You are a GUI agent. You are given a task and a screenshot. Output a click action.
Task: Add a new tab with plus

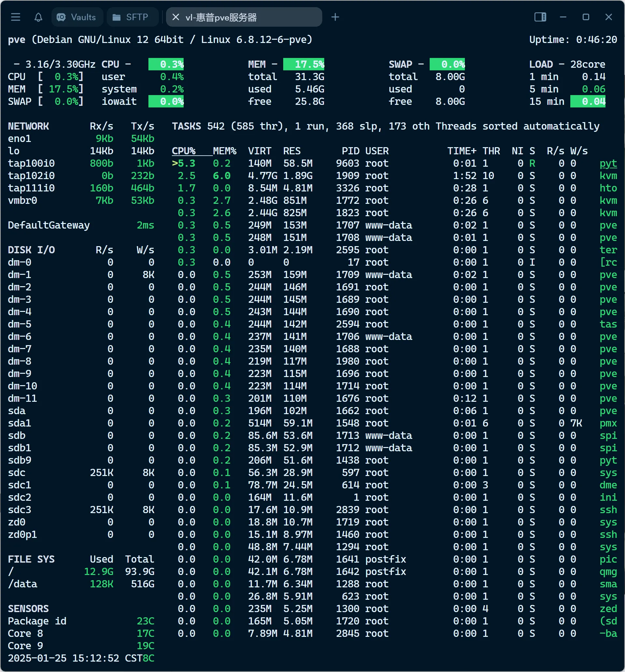pos(335,17)
